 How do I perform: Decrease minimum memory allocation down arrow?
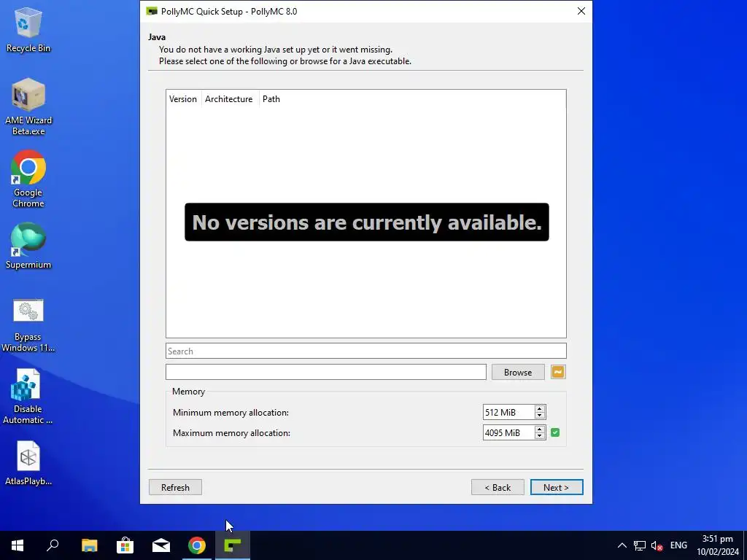tap(539, 416)
